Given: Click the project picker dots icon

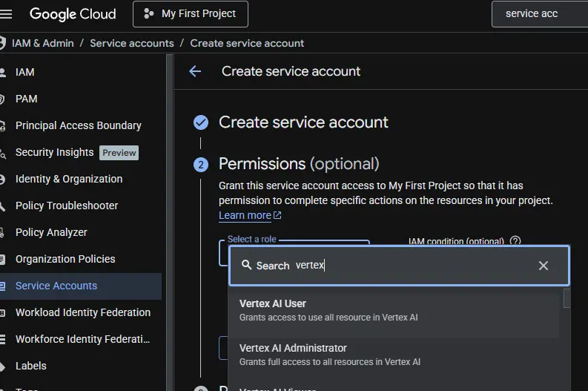Looking at the screenshot, I should click(148, 14).
